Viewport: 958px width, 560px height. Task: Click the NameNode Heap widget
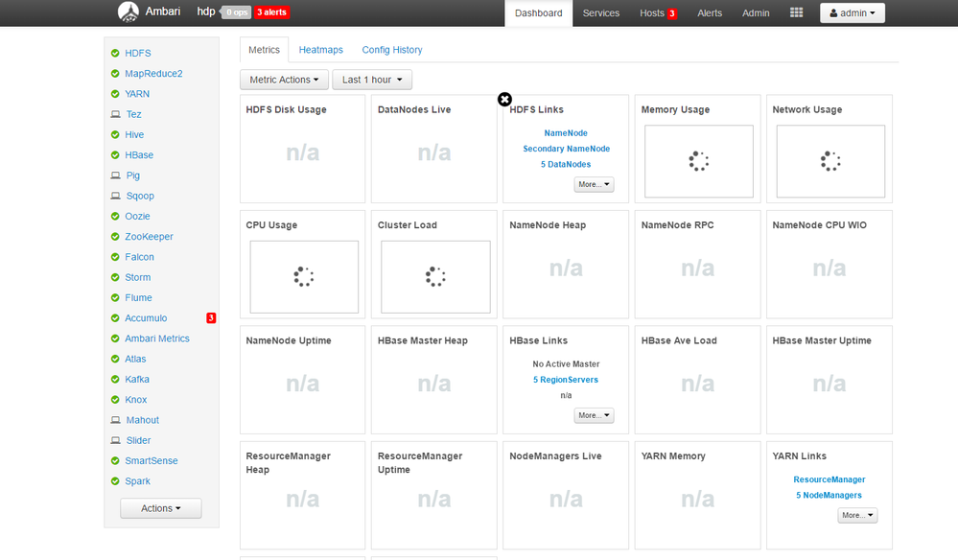coord(566,265)
